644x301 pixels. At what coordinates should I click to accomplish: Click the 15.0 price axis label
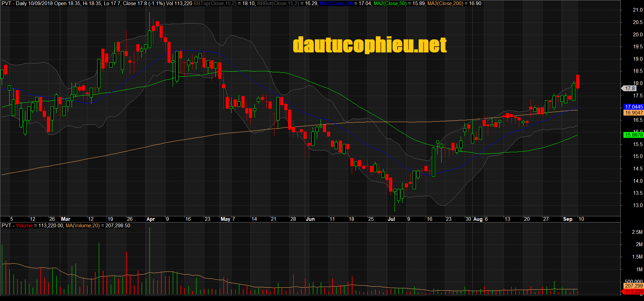point(638,156)
